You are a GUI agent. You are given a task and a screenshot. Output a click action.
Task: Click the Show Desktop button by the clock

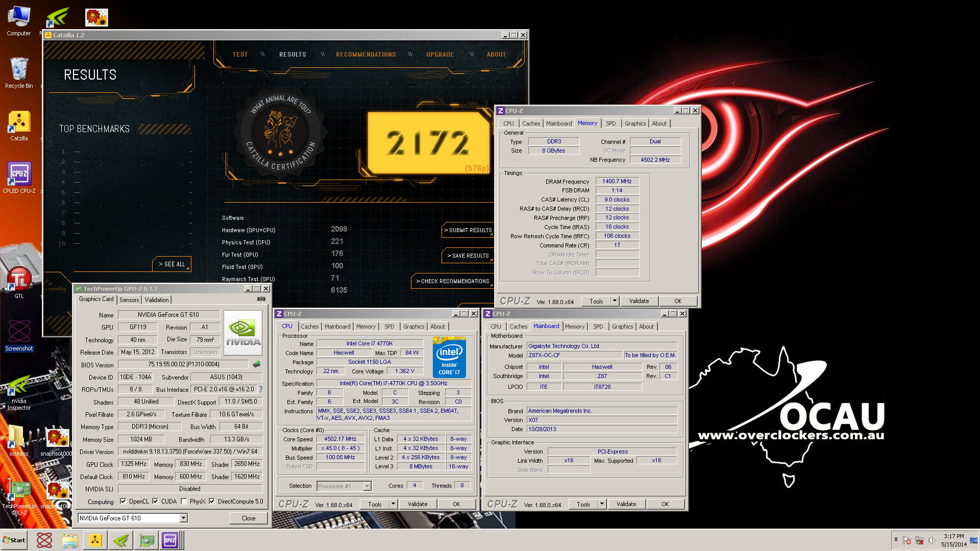pyautogui.click(x=974, y=540)
